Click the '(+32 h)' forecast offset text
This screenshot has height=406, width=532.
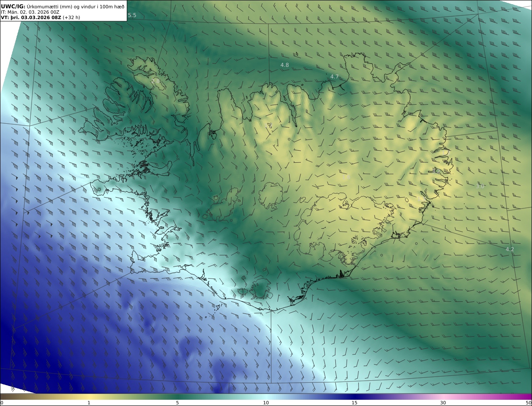point(71,17)
